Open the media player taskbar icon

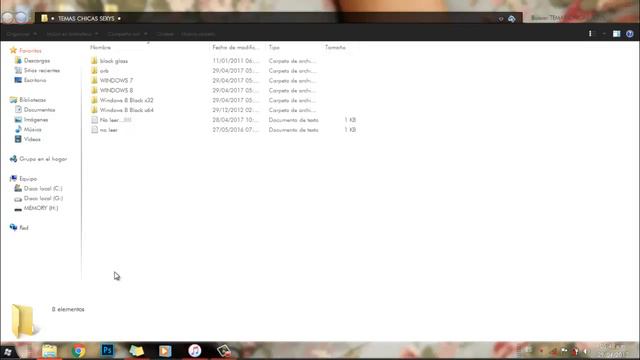[x=165, y=351]
